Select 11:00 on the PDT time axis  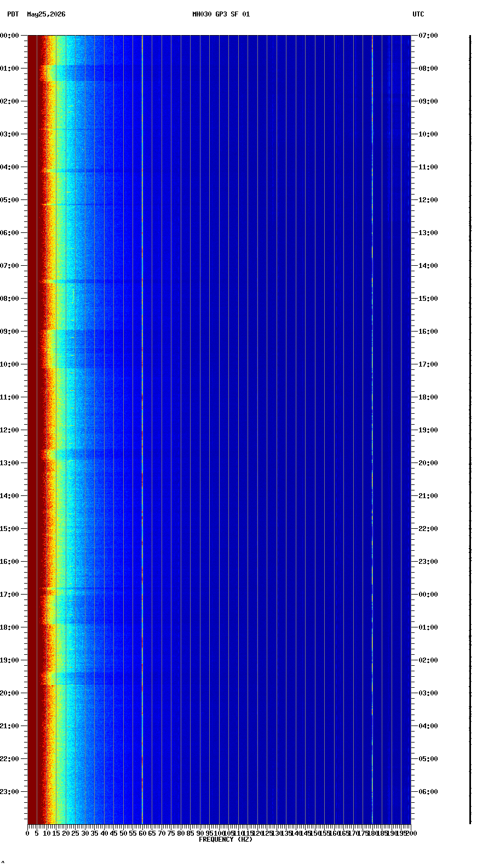pyautogui.click(x=9, y=397)
